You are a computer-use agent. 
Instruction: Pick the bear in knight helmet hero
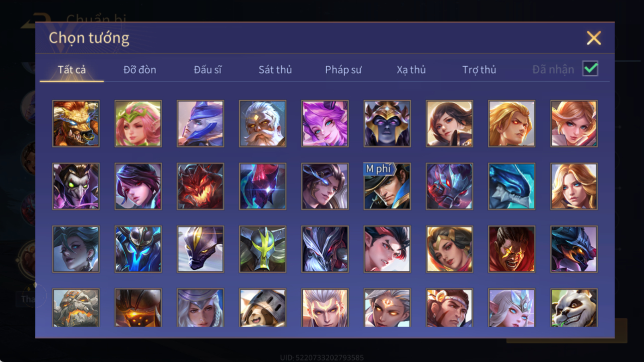click(x=262, y=308)
